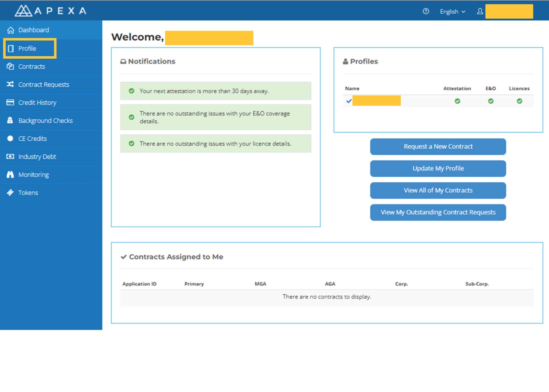The width and height of the screenshot is (549, 392).
Task: Click the Primary column header
Action: click(194, 284)
